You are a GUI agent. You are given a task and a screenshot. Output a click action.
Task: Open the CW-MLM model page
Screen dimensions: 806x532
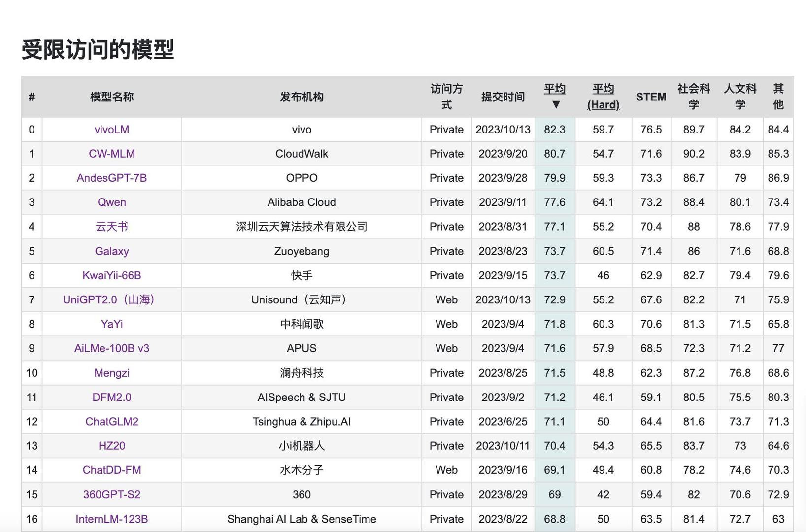(111, 153)
